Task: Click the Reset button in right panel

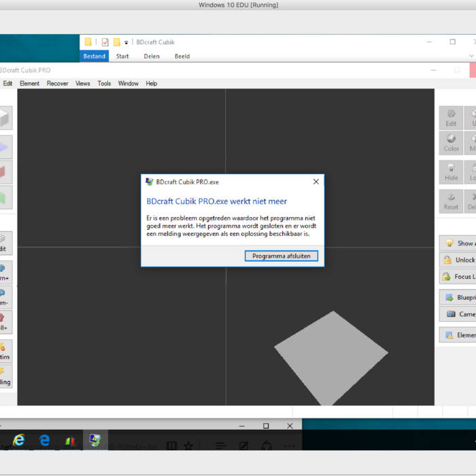Action: [x=451, y=201]
